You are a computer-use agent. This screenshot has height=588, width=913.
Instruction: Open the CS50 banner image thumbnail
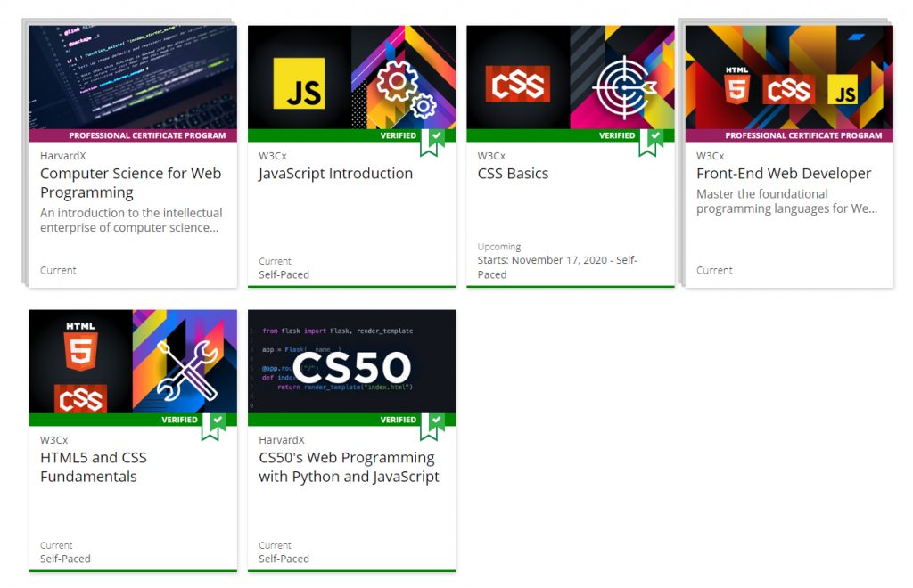tap(351, 361)
